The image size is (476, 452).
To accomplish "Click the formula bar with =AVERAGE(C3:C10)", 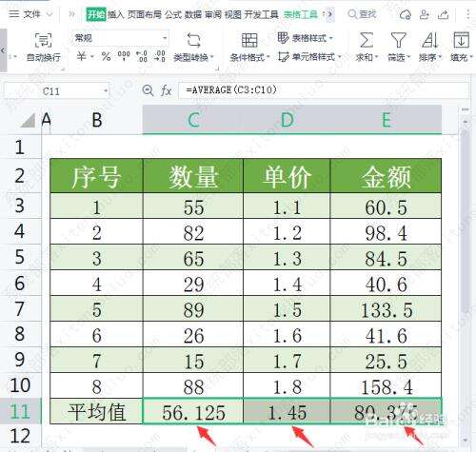I will [x=324, y=90].
